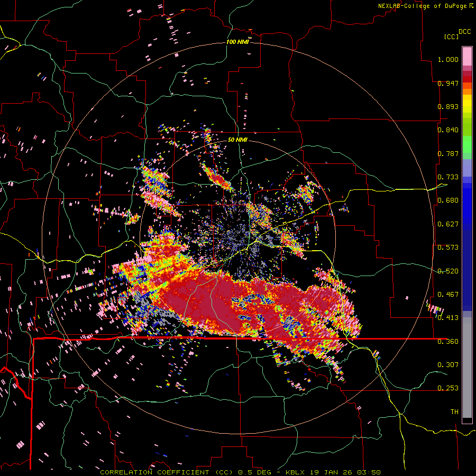The image size is (476, 476).
Task: Click the 0.307 scale value
Action: pyautogui.click(x=448, y=364)
